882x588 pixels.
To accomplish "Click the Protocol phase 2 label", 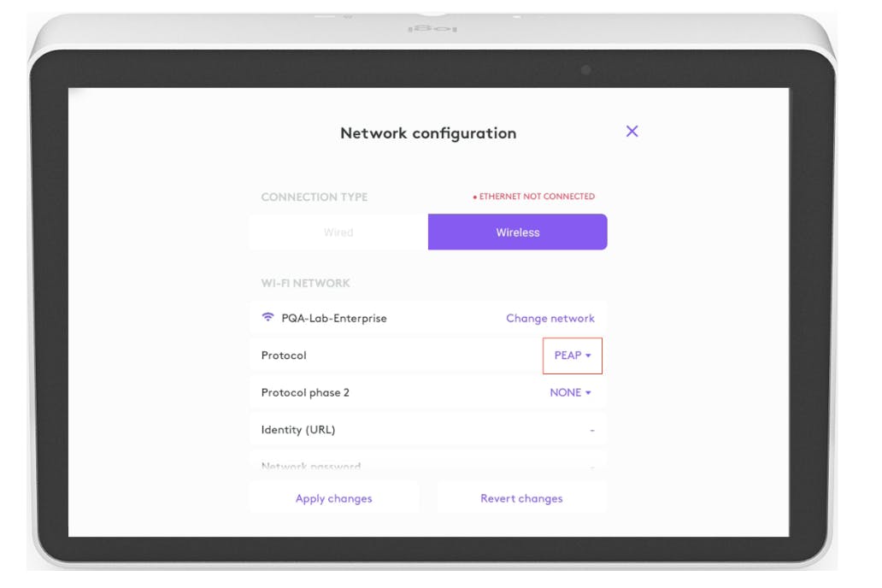I will click(305, 393).
